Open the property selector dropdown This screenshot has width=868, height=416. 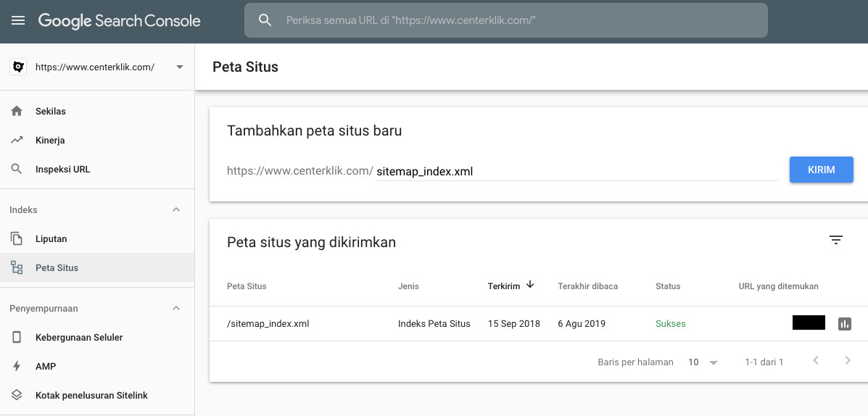coord(179,67)
